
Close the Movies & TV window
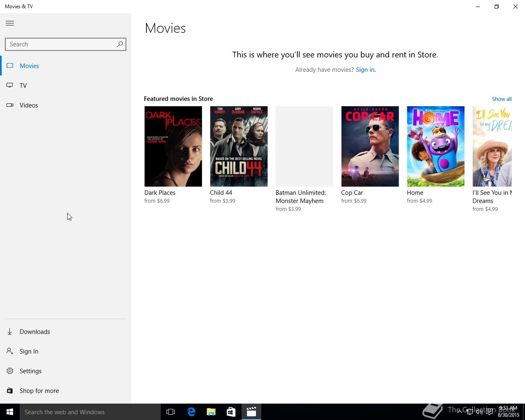click(x=516, y=7)
